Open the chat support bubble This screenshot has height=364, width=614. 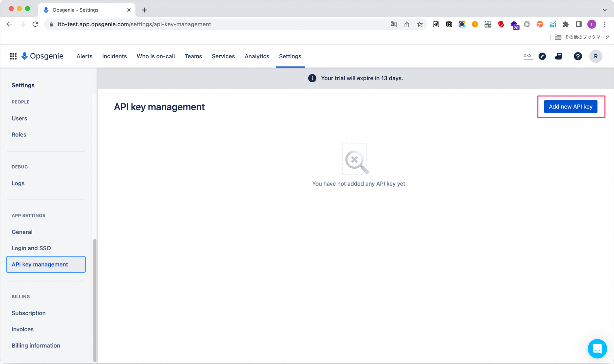597,349
